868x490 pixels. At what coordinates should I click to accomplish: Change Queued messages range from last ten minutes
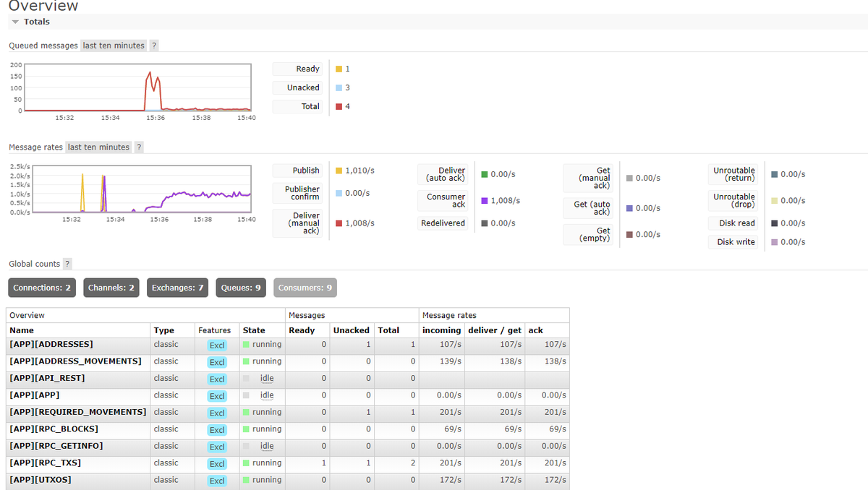114,46
